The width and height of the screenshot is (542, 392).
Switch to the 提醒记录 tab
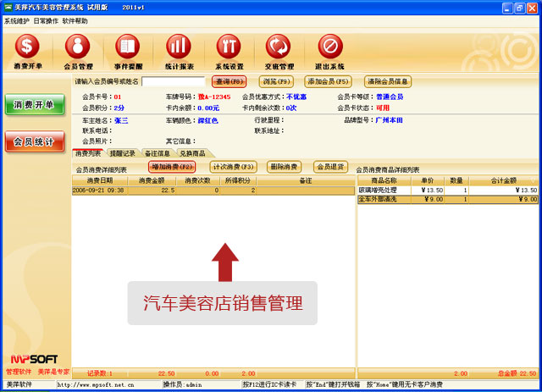[121, 153]
